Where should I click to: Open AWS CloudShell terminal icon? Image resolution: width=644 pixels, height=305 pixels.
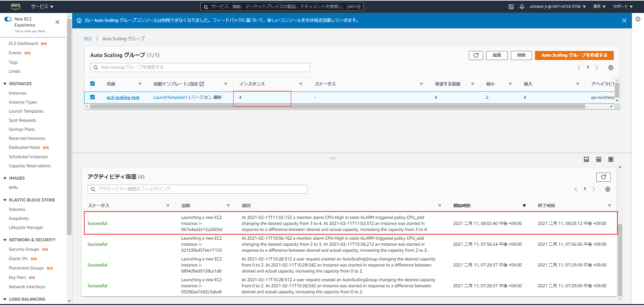511,7
